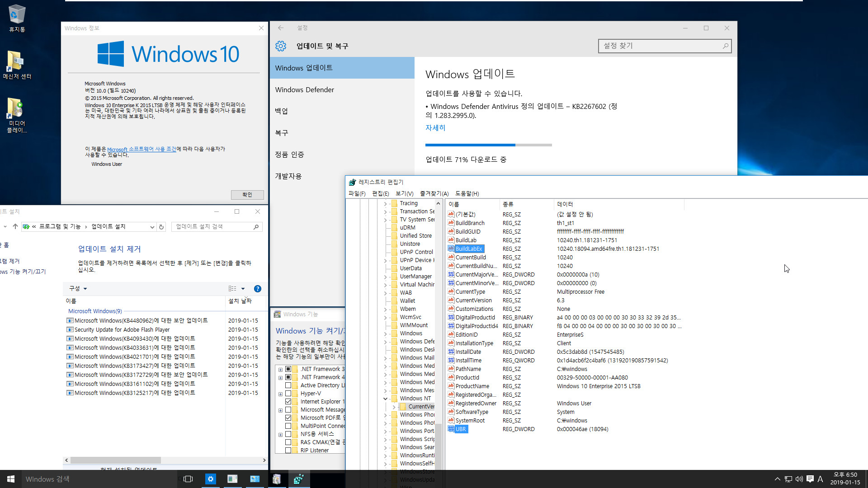The height and width of the screenshot is (488, 868).
Task: Expand the CurrentVersion registry subkey
Action: [394, 407]
